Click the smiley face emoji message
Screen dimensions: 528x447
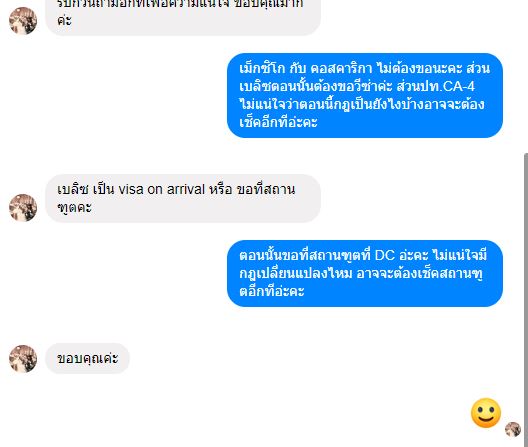tap(486, 413)
